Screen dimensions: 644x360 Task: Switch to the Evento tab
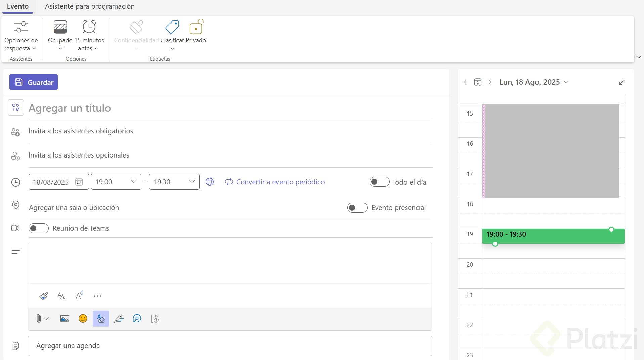(x=18, y=6)
